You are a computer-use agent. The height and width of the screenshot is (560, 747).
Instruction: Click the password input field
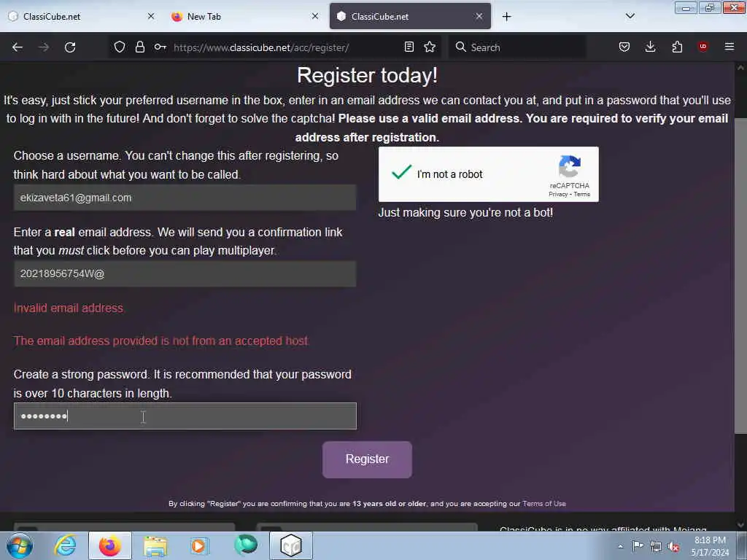click(185, 416)
